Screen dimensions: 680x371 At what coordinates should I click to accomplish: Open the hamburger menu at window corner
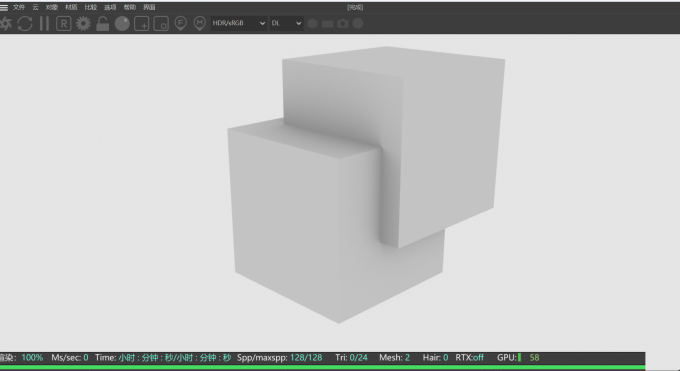(x=4, y=7)
